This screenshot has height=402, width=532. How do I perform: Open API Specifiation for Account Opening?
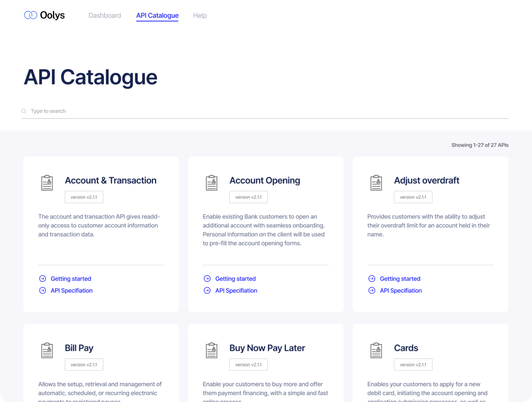236,290
